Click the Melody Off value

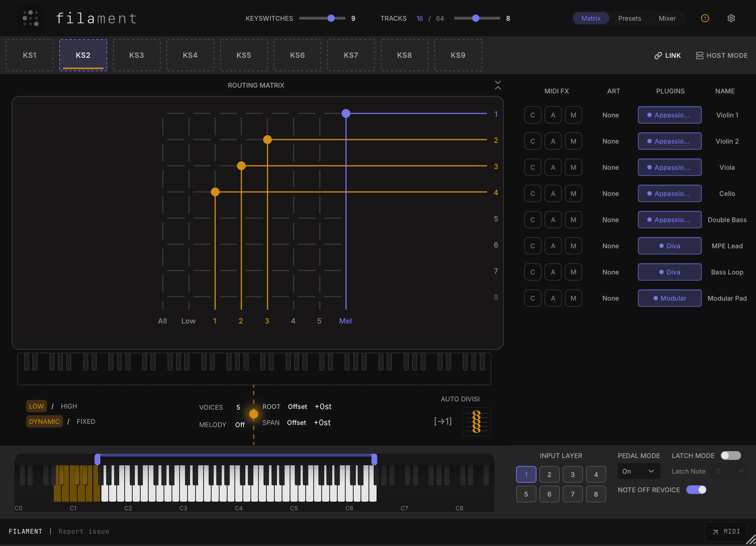point(240,425)
